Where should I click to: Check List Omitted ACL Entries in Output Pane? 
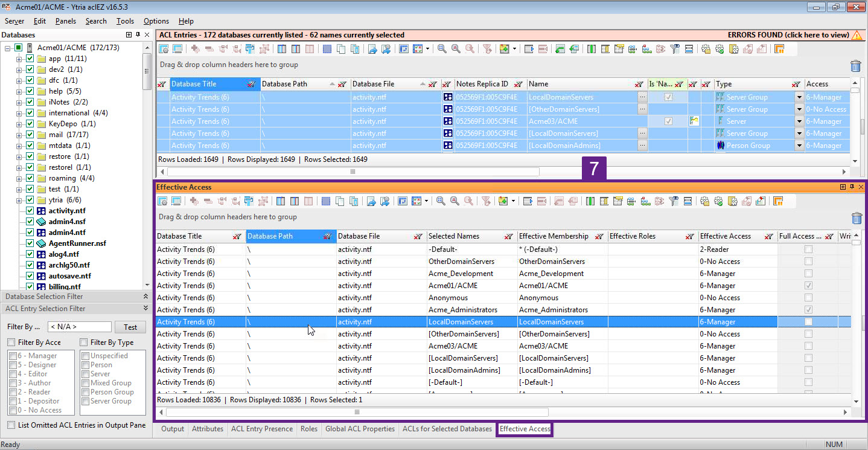pyautogui.click(x=10, y=425)
